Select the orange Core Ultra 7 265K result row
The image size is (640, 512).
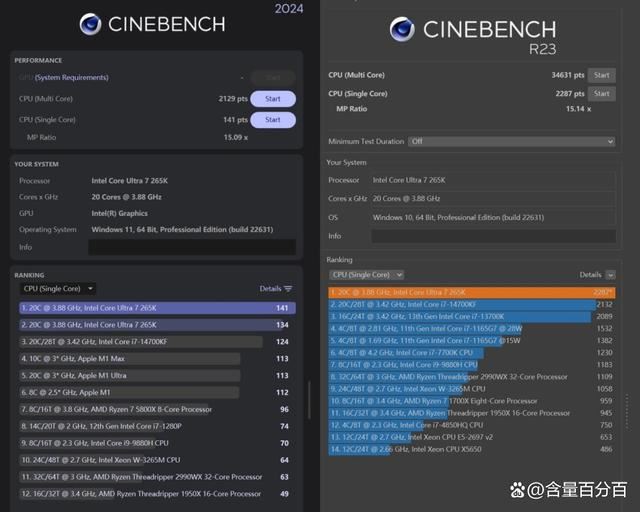tap(470, 292)
